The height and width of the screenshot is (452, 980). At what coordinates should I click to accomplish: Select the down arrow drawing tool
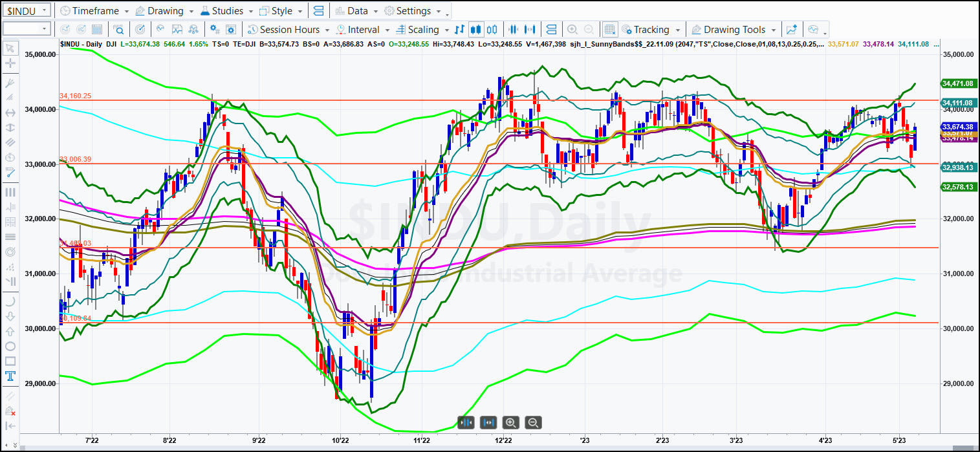[10, 316]
